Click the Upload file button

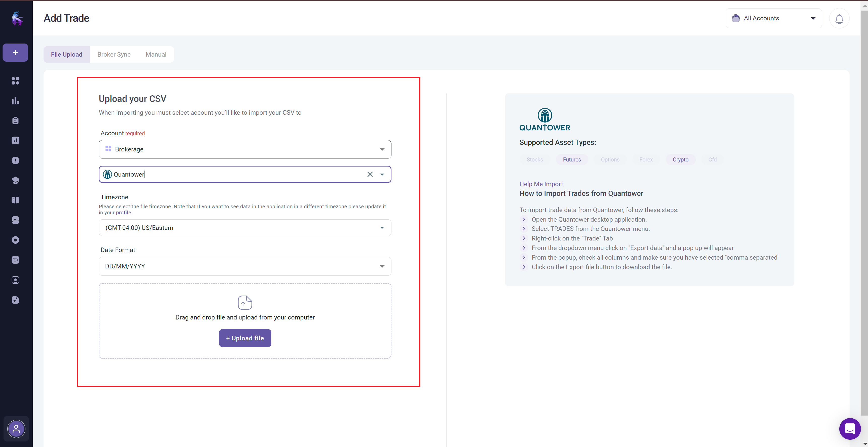[x=245, y=338]
